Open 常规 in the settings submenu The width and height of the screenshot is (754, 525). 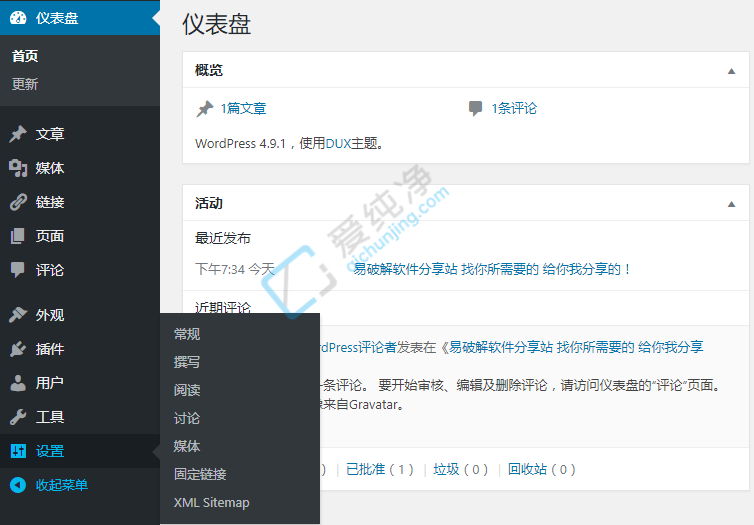coord(187,334)
